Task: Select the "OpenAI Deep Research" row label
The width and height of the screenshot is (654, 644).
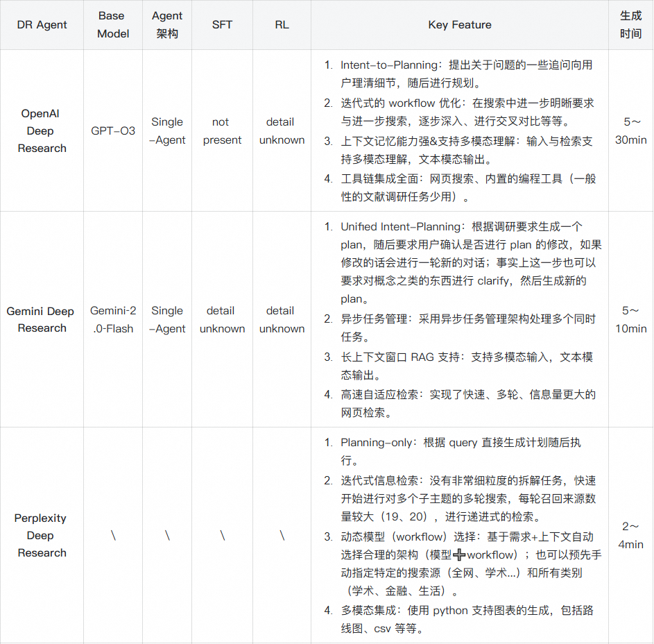Action: pos(41,130)
